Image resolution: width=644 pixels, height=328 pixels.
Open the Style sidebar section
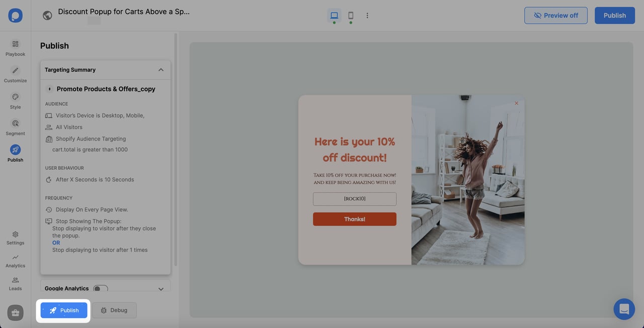click(x=15, y=101)
